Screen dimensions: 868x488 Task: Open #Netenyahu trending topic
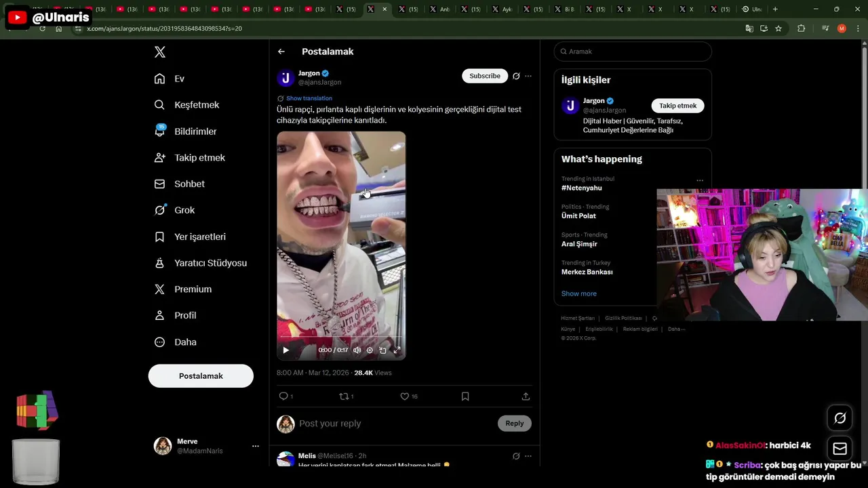[x=582, y=188]
